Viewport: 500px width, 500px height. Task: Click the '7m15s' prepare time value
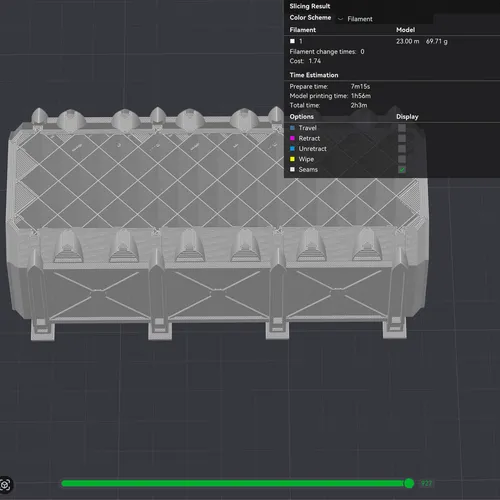click(360, 87)
